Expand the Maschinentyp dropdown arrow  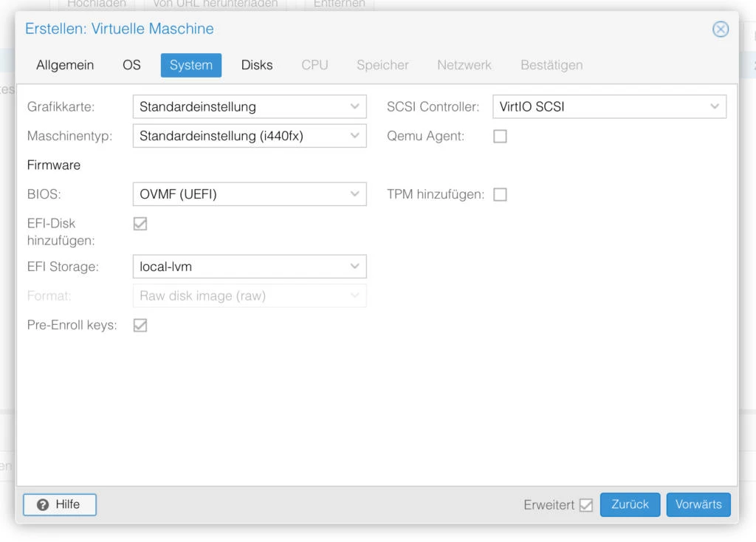(x=354, y=136)
